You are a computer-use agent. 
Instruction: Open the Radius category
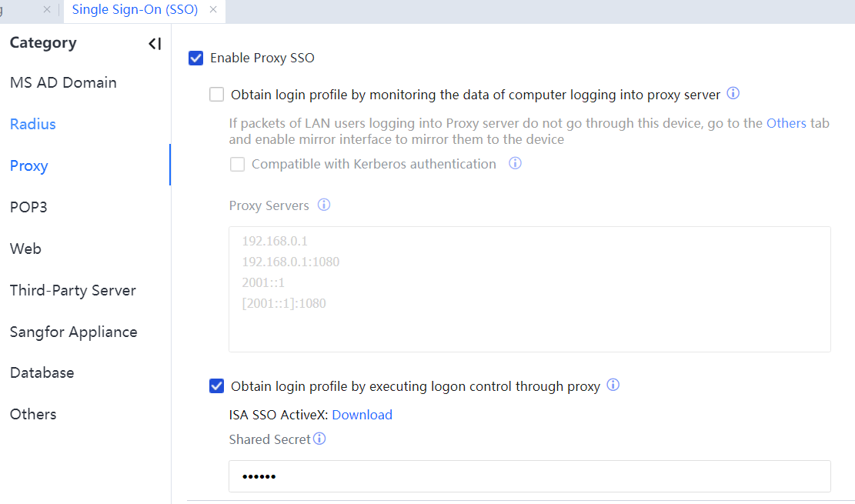(x=33, y=124)
